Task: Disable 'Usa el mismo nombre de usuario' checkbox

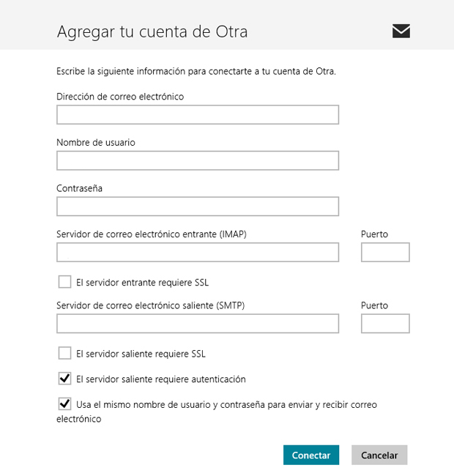Action: (64, 404)
